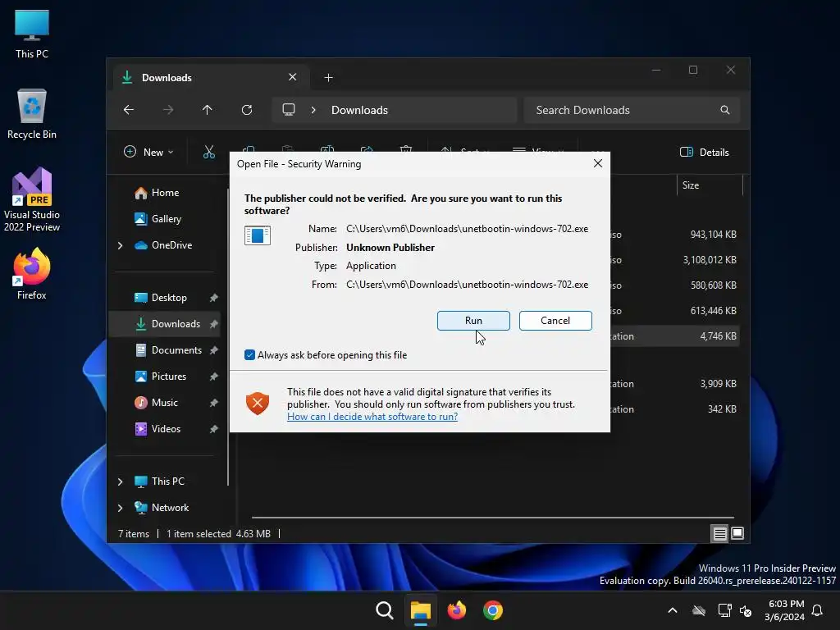Open the notification bell in the taskbar

pyautogui.click(x=817, y=610)
